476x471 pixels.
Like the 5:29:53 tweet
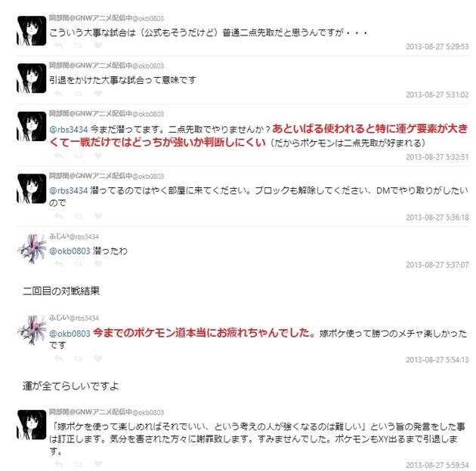tap(97, 45)
